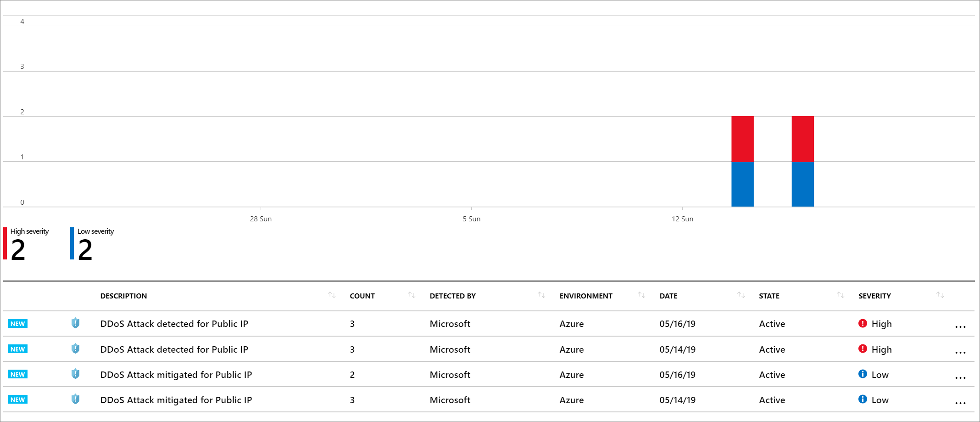Click shield icon on 05/16/19 detected alert
980x422 pixels.
76,323
